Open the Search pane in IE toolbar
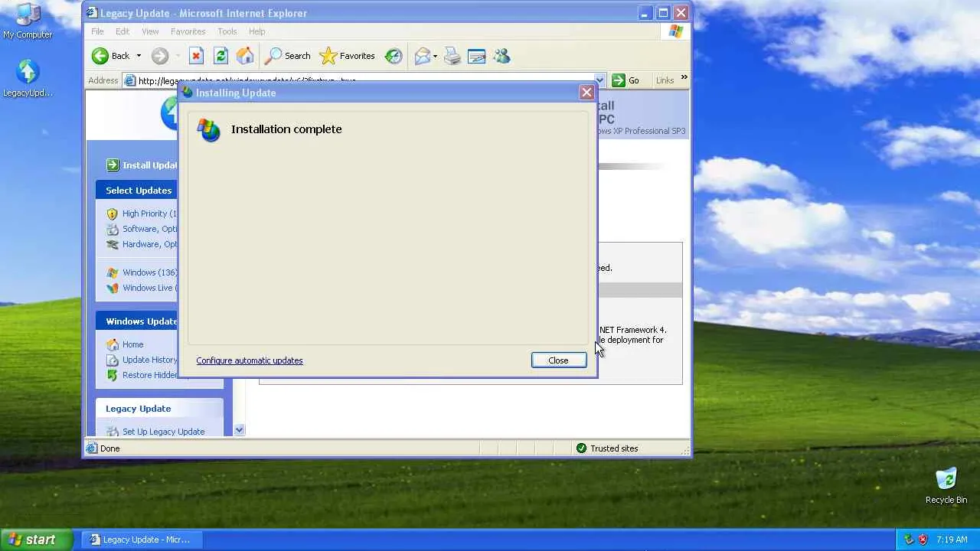 point(287,56)
